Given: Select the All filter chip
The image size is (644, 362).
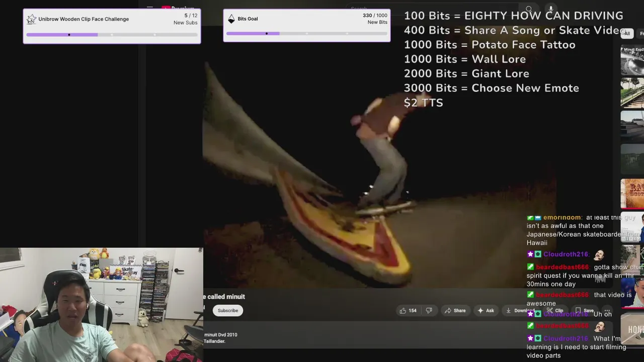Looking at the screenshot, I should click(626, 33).
